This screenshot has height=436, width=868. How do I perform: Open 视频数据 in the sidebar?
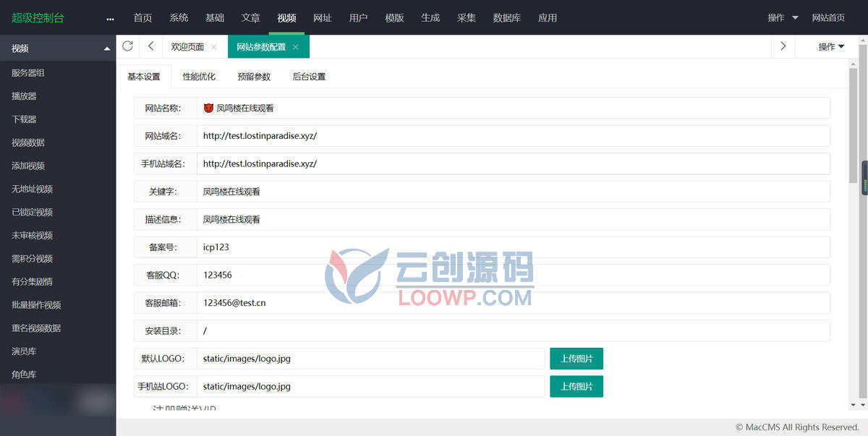(x=28, y=142)
